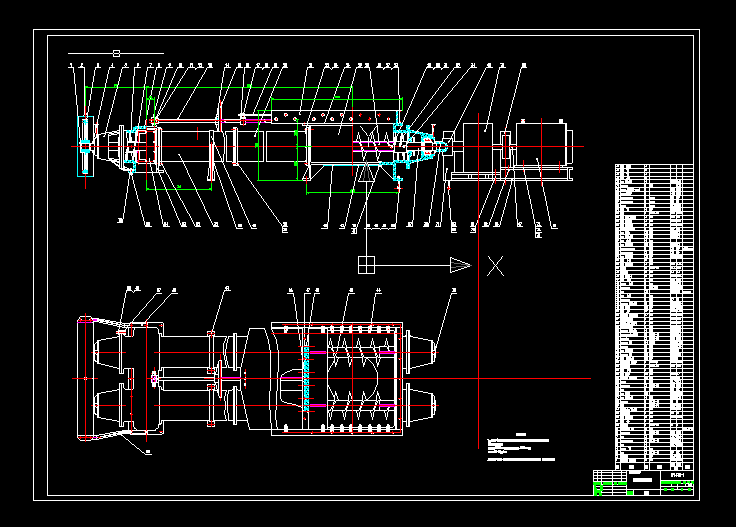Click the UCS origin square icon
This screenshot has width=736, height=527.
click(367, 265)
